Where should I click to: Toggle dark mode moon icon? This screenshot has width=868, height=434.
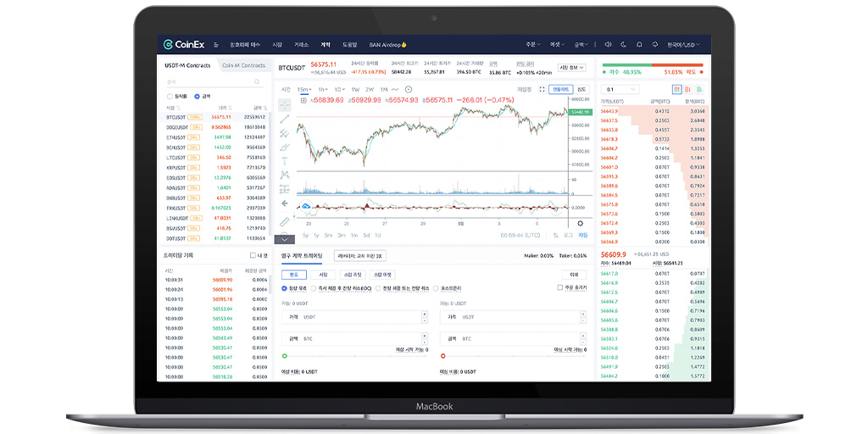pyautogui.click(x=624, y=44)
